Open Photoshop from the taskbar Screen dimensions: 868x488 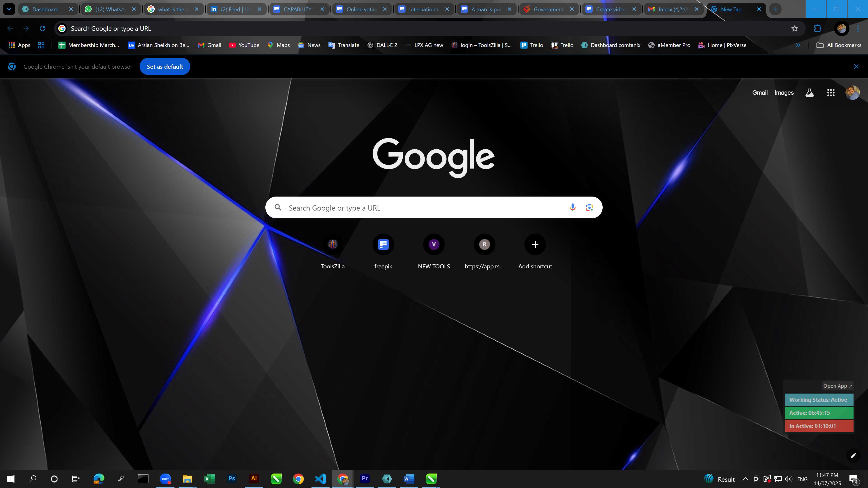pos(232,479)
